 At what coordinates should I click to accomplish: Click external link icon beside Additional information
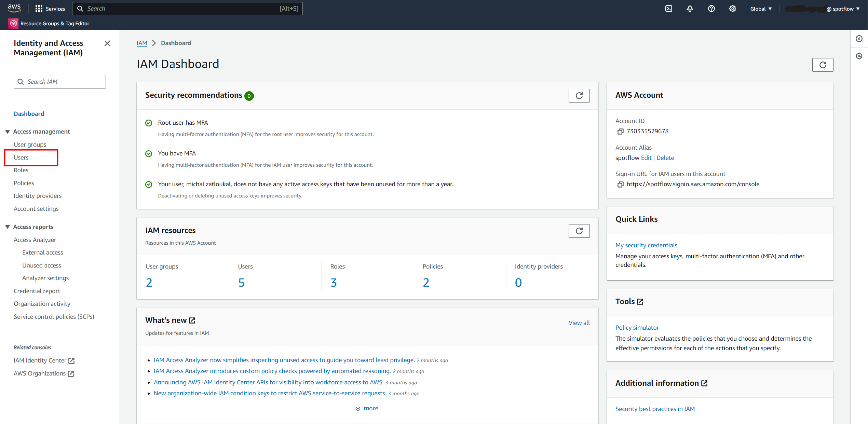coord(704,383)
